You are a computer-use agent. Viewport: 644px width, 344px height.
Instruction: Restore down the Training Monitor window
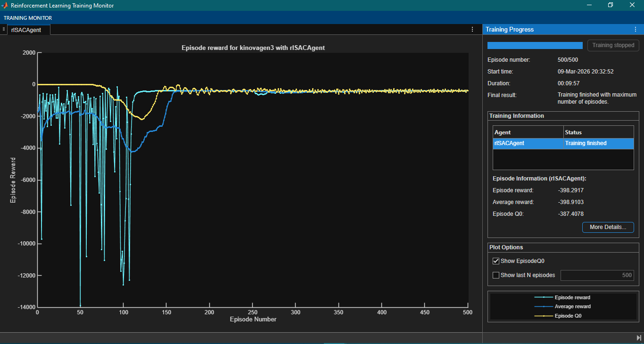point(611,5)
